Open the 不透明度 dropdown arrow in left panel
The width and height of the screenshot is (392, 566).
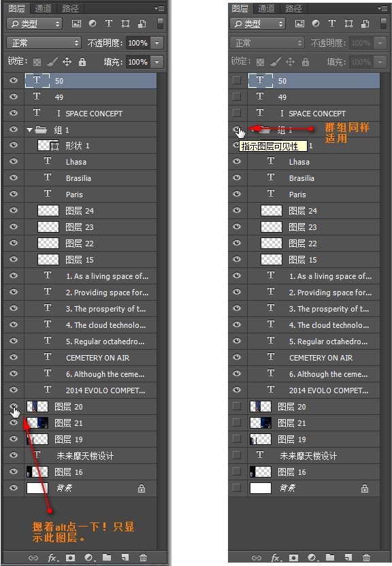157,43
